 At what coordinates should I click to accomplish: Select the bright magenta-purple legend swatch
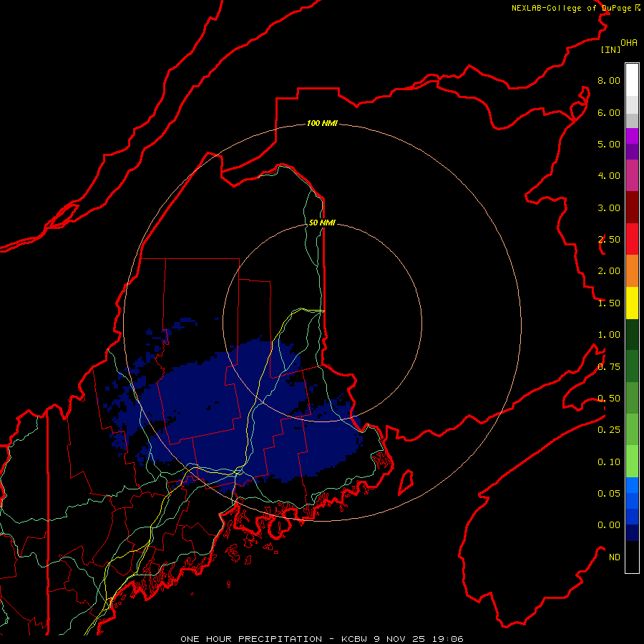632,136
